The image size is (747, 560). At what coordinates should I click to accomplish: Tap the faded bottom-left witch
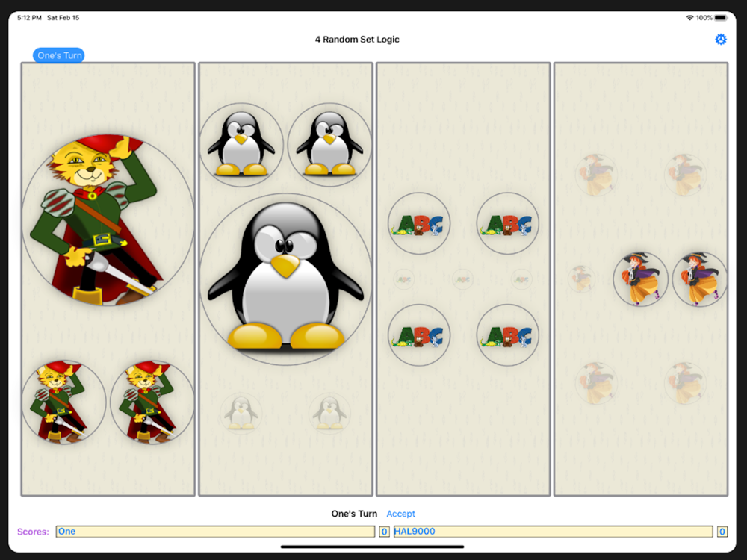click(x=596, y=383)
